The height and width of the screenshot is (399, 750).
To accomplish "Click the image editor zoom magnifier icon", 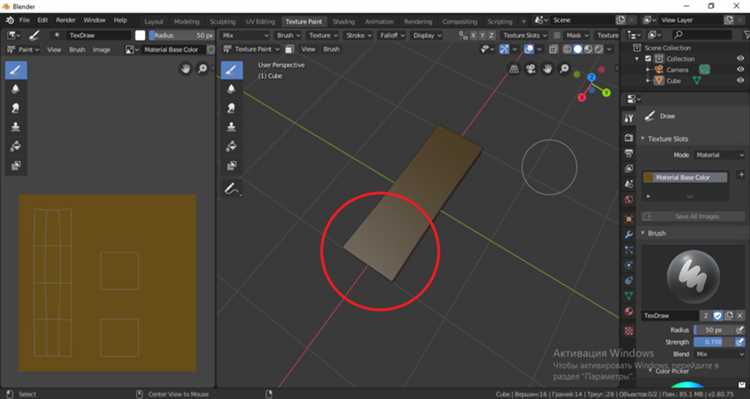I will (203, 69).
